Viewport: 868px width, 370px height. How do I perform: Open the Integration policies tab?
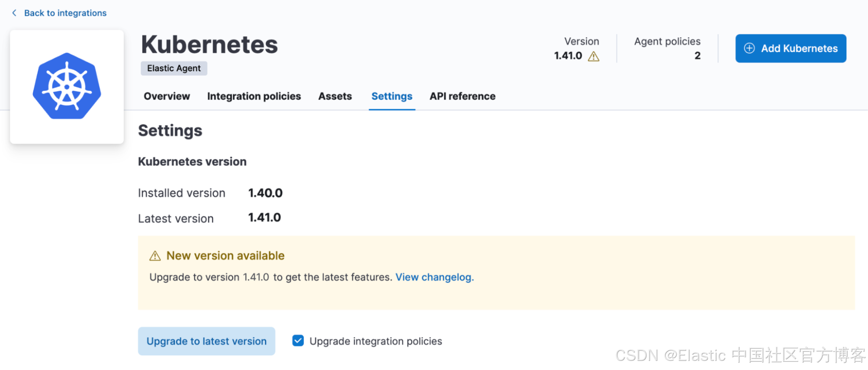pos(254,96)
